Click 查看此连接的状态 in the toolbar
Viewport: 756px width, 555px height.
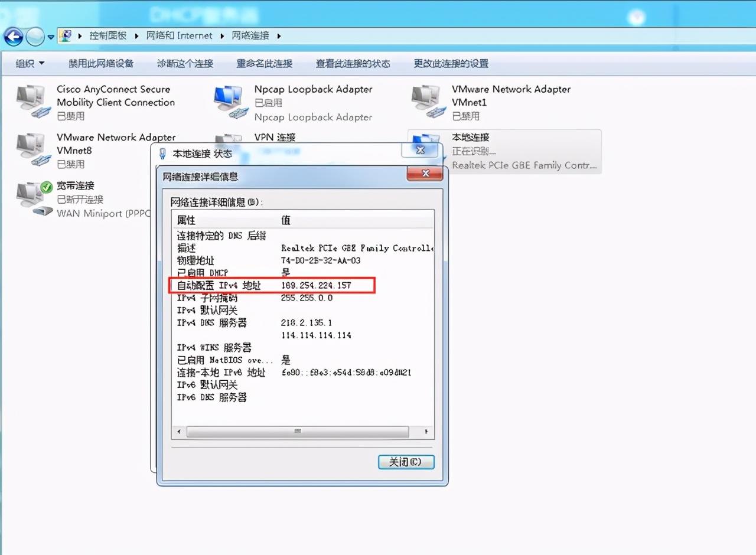[353, 64]
